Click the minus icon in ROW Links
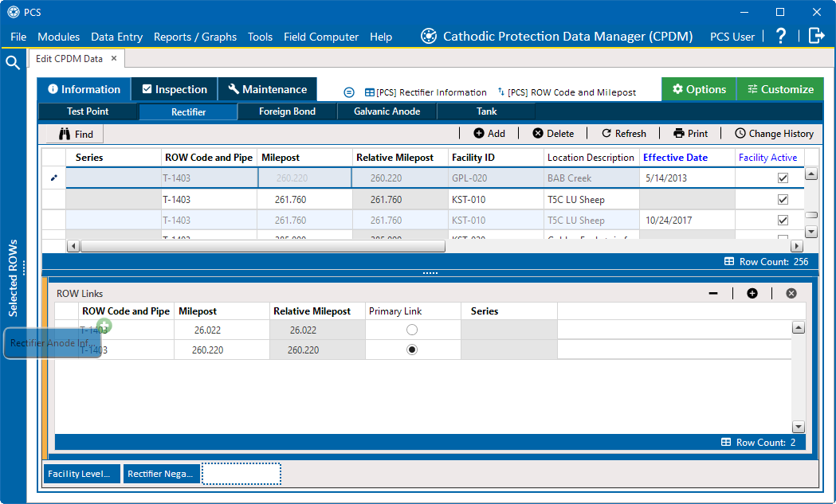This screenshot has width=836, height=504. (713, 293)
